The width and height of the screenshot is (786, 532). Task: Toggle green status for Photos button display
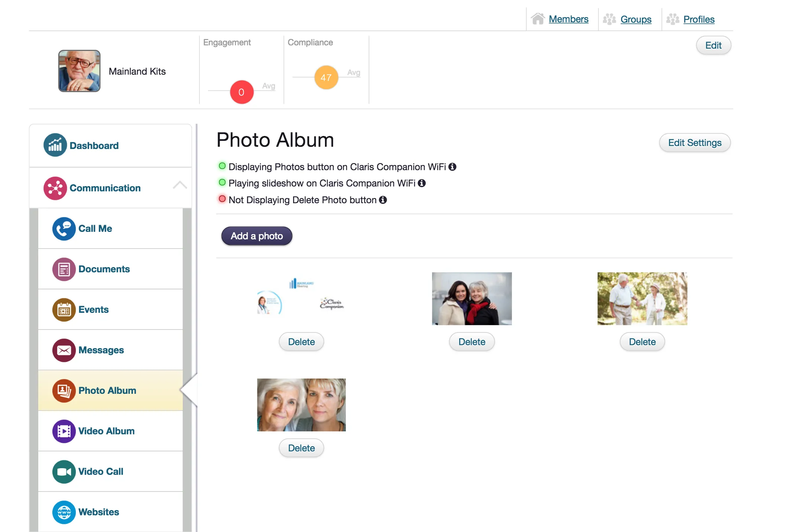[x=223, y=166]
